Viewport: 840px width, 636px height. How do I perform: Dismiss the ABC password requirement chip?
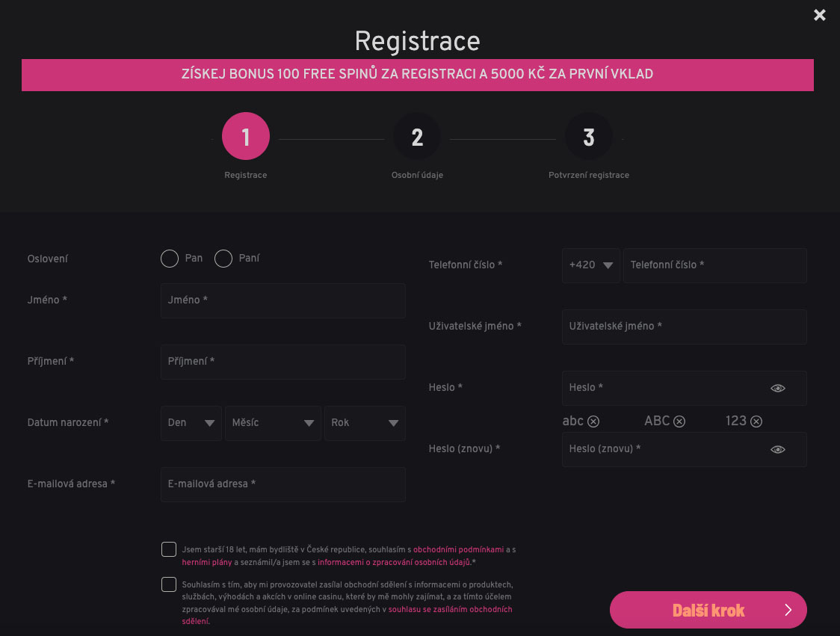(679, 422)
